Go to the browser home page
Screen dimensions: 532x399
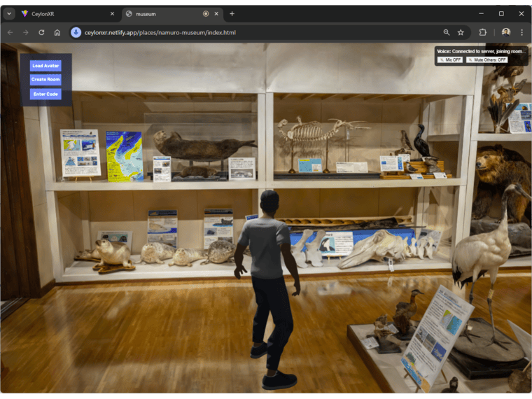[x=57, y=32]
